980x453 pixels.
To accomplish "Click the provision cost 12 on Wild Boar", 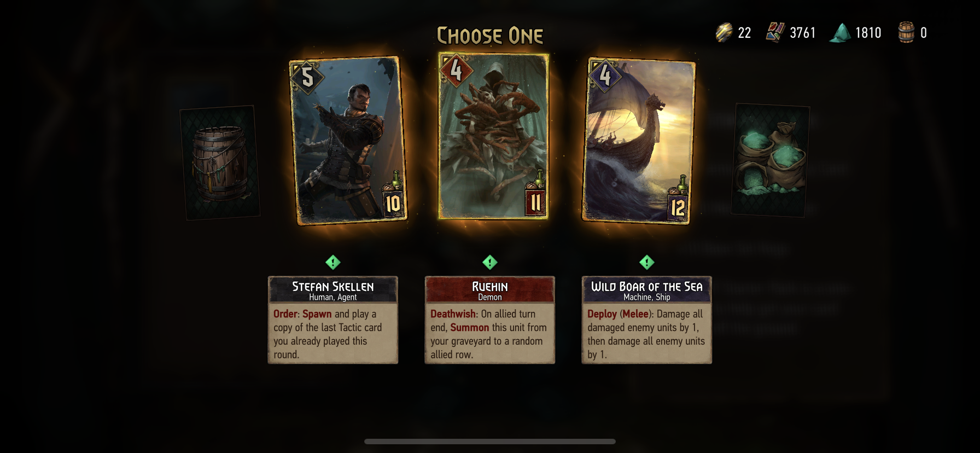I will 677,207.
